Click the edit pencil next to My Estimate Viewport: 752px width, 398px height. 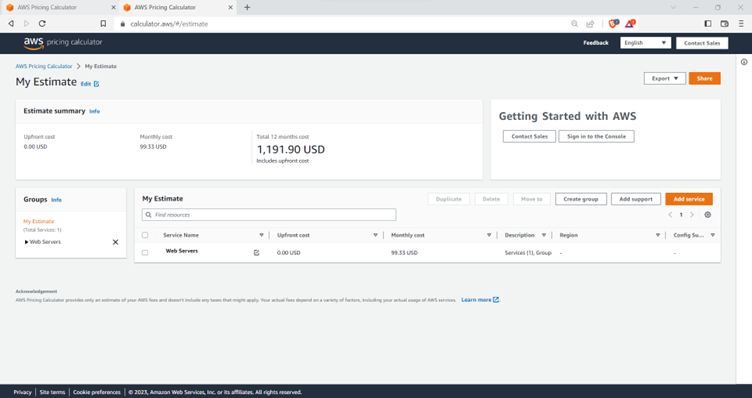pos(96,84)
